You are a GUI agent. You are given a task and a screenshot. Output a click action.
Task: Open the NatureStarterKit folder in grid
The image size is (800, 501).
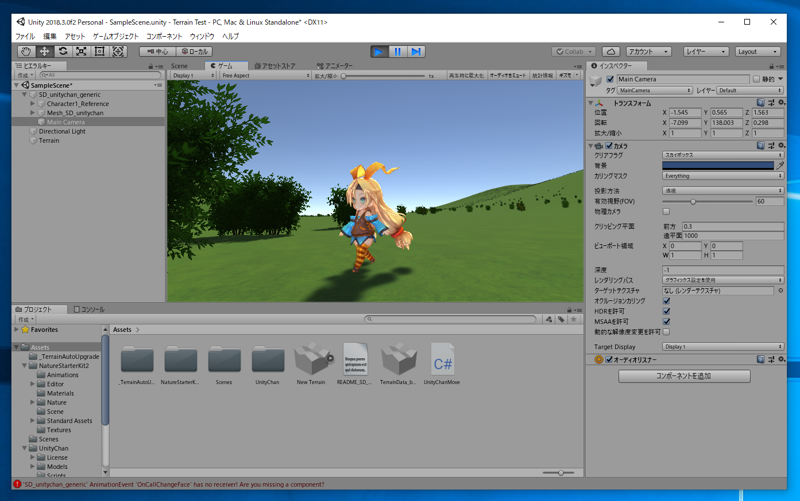pyautogui.click(x=180, y=364)
